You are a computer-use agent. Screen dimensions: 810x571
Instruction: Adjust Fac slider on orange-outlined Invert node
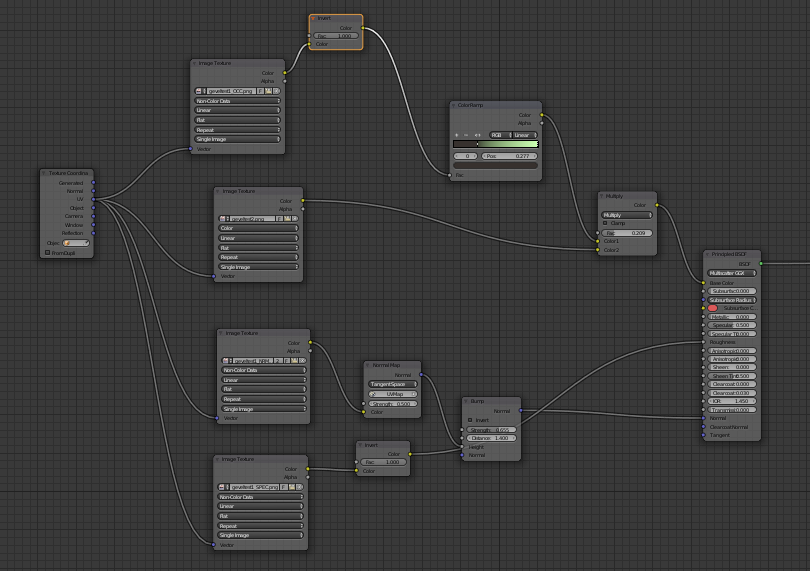[x=336, y=36]
